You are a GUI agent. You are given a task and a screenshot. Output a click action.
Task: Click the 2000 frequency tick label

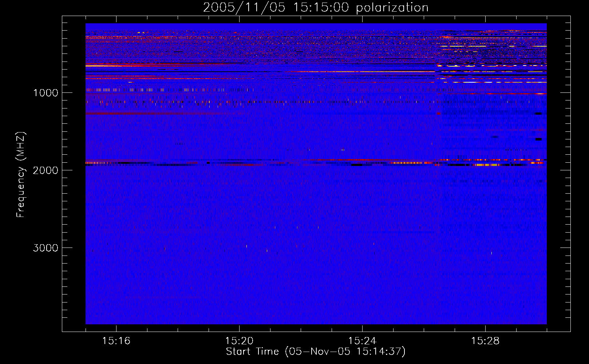click(x=46, y=170)
